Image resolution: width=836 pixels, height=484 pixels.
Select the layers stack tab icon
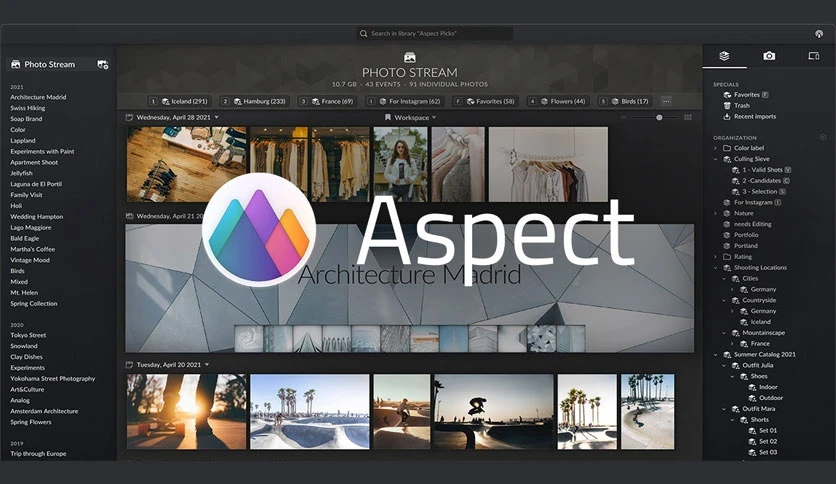(724, 56)
